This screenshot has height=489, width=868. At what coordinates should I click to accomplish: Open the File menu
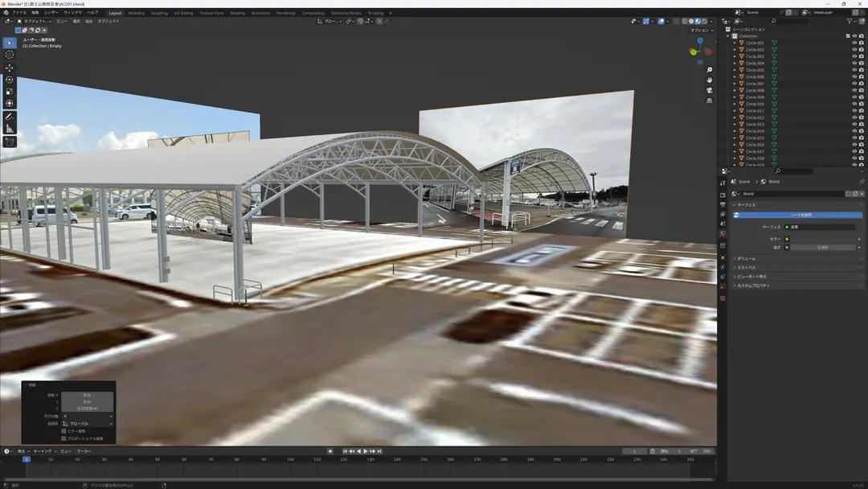click(x=18, y=13)
